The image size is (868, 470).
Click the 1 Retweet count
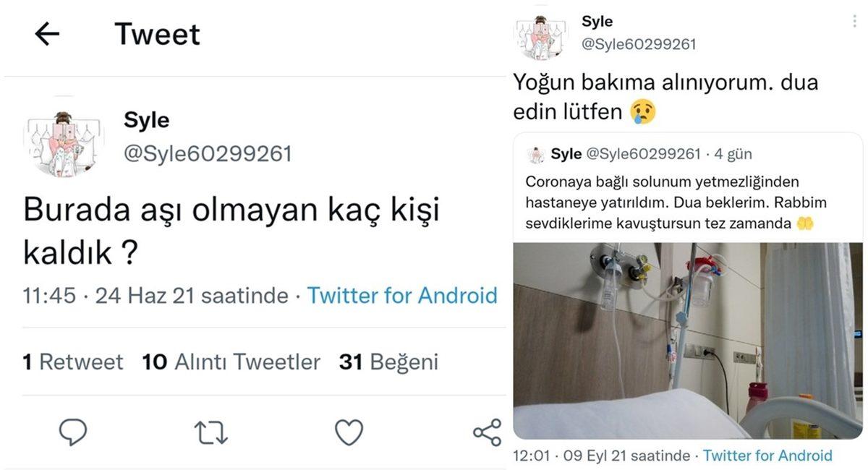(x=72, y=362)
